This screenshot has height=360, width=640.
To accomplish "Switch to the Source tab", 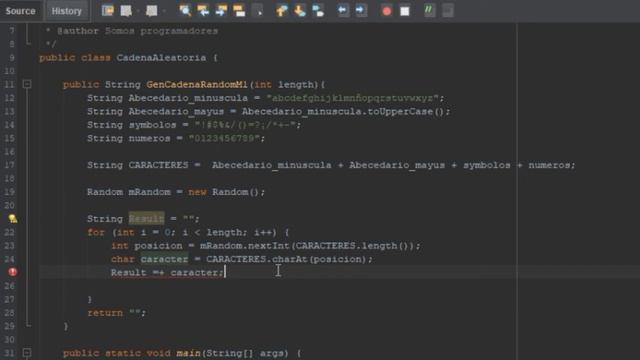I will [20, 11].
